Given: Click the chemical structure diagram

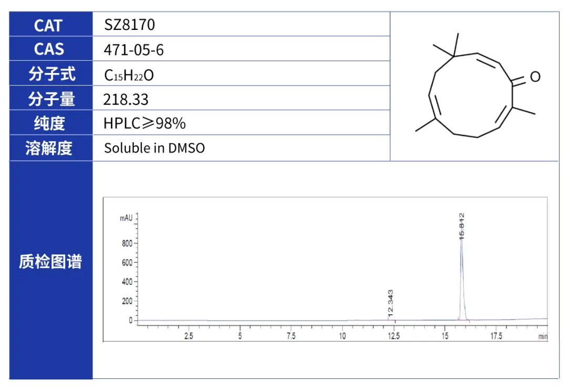Looking at the screenshot, I should coord(477,86).
